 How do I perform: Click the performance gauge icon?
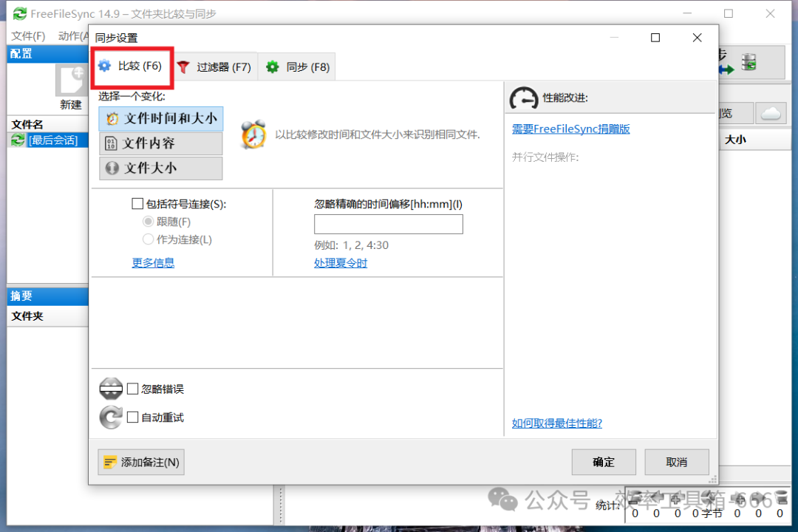tap(523, 98)
